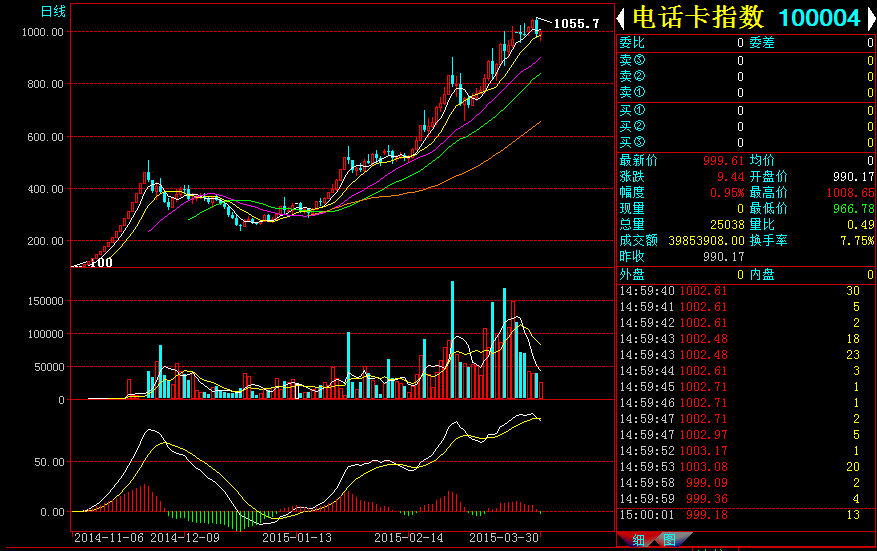Select the 14:59:53 trade row at 1003.08

[746, 467]
